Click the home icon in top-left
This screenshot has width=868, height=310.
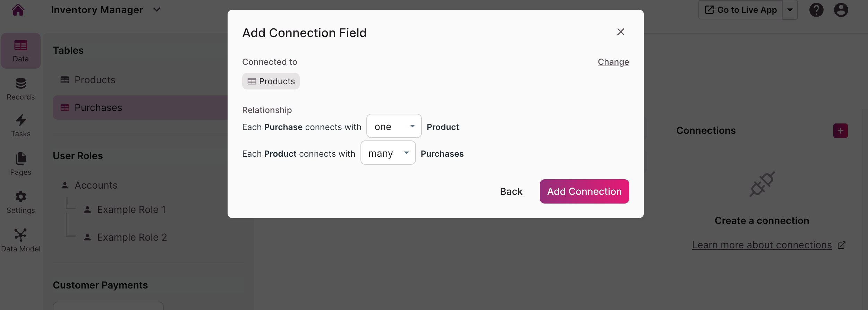18,10
